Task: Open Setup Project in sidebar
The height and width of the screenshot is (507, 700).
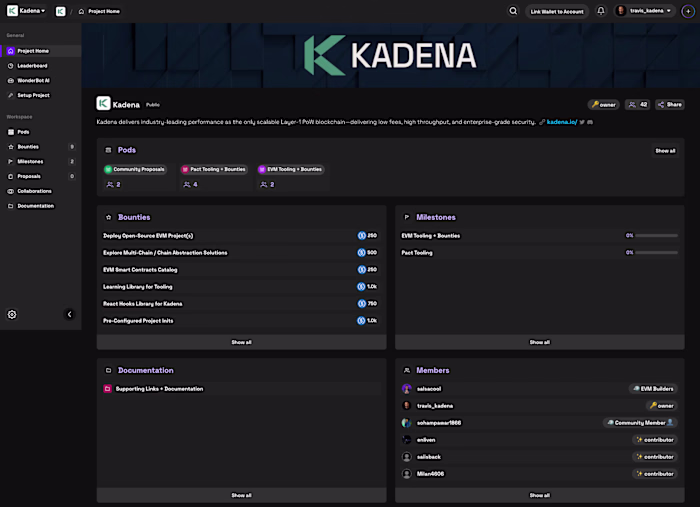Action: point(41,95)
